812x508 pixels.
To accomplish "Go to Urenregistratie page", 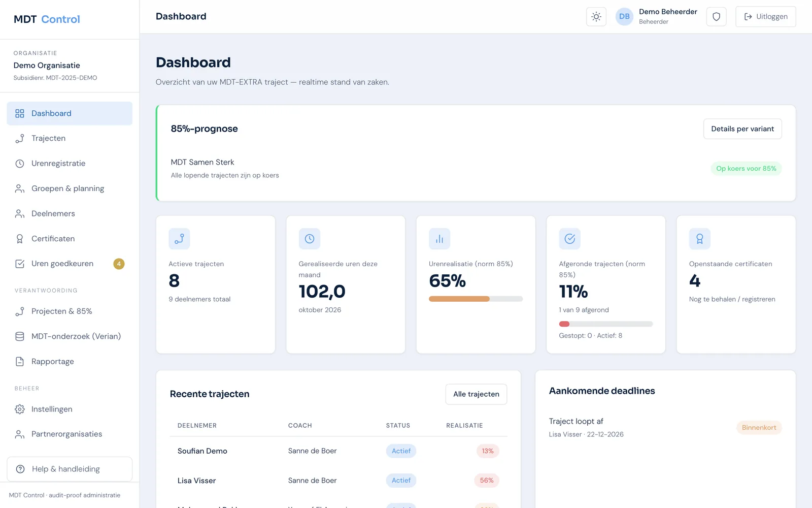I will click(70, 164).
